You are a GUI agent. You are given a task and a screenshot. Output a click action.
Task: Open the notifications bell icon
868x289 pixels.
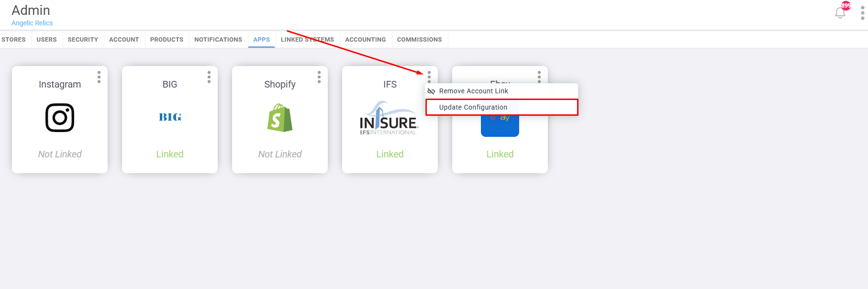840,13
